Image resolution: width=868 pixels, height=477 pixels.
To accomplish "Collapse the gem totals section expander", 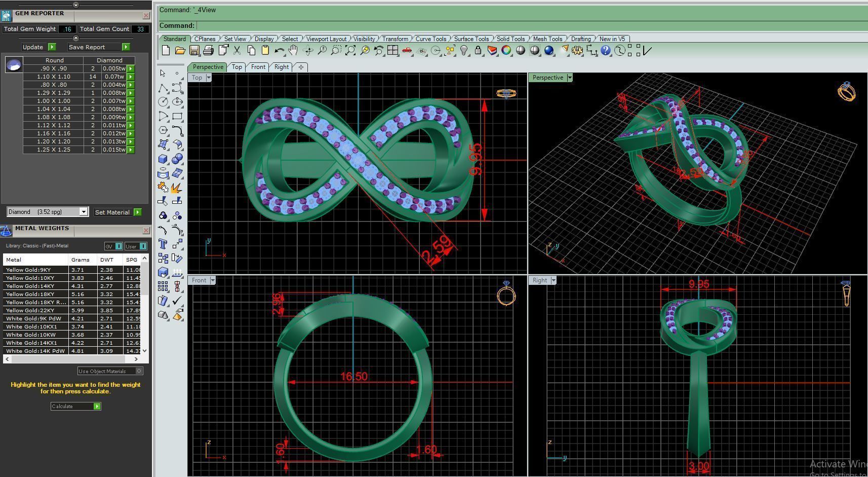I will click(x=76, y=38).
